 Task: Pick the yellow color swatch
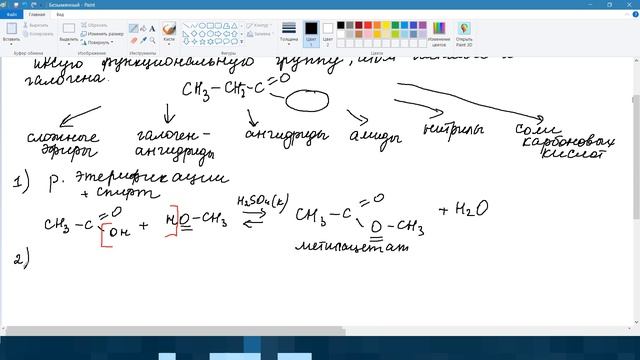tap(386, 25)
